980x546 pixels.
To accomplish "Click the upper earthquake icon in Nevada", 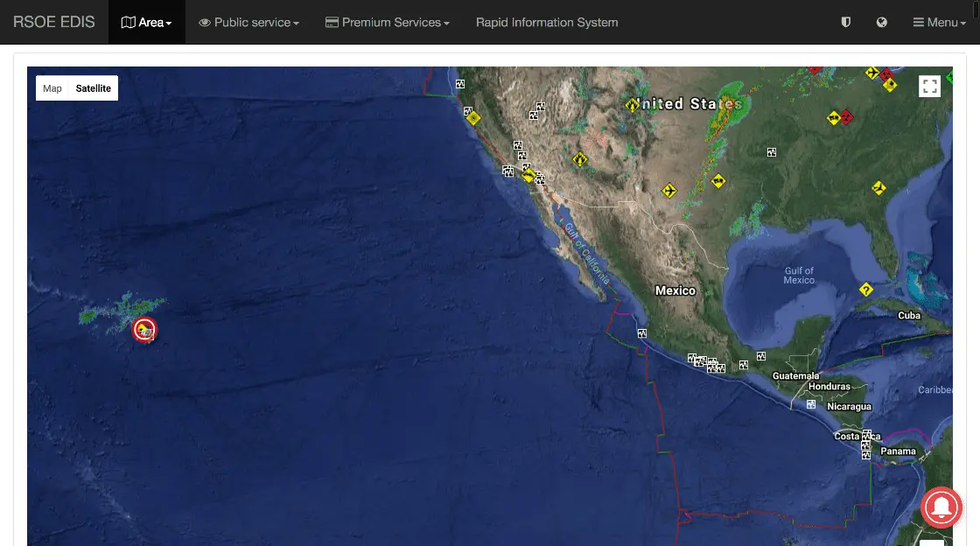I will pyautogui.click(x=540, y=107).
